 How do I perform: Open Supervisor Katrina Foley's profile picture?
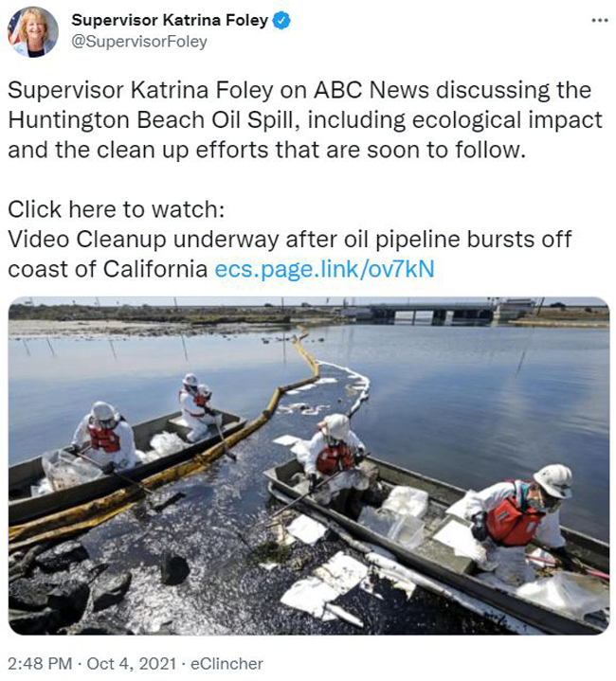pyautogui.click(x=32, y=32)
